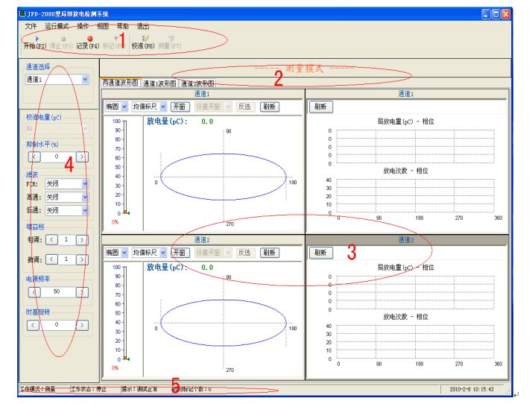532x404 pixels.
Task: Switch to the 通道1波形图 tab
Action: (159, 83)
